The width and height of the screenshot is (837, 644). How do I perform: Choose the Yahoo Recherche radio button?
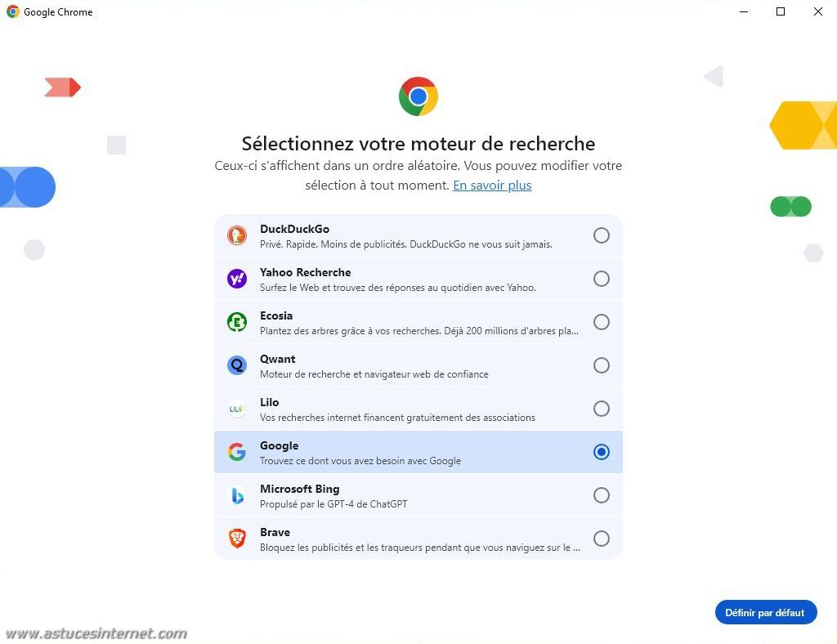coord(601,279)
